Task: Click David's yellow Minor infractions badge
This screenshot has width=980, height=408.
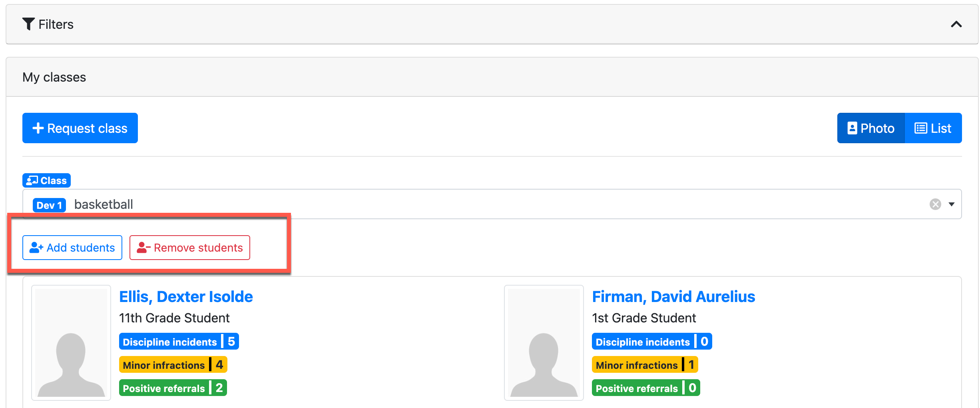Action: coord(645,365)
